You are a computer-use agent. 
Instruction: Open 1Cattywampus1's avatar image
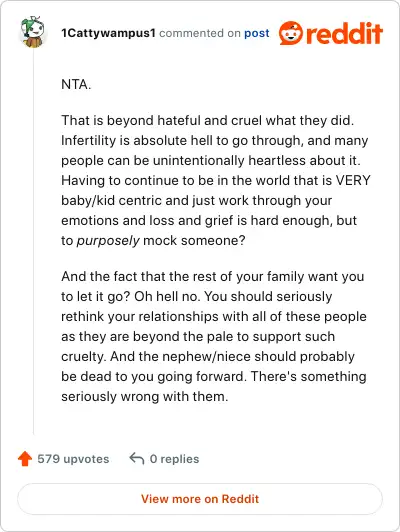[33, 32]
